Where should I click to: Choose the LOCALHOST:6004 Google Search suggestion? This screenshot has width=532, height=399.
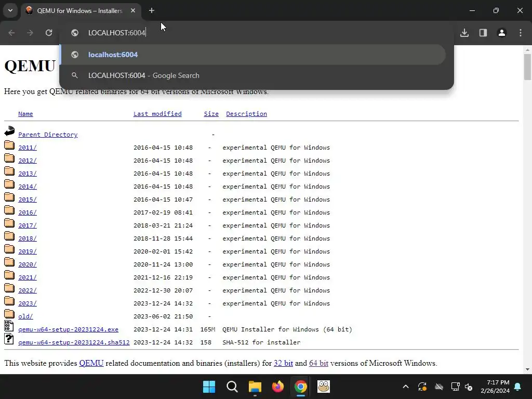click(x=253, y=75)
